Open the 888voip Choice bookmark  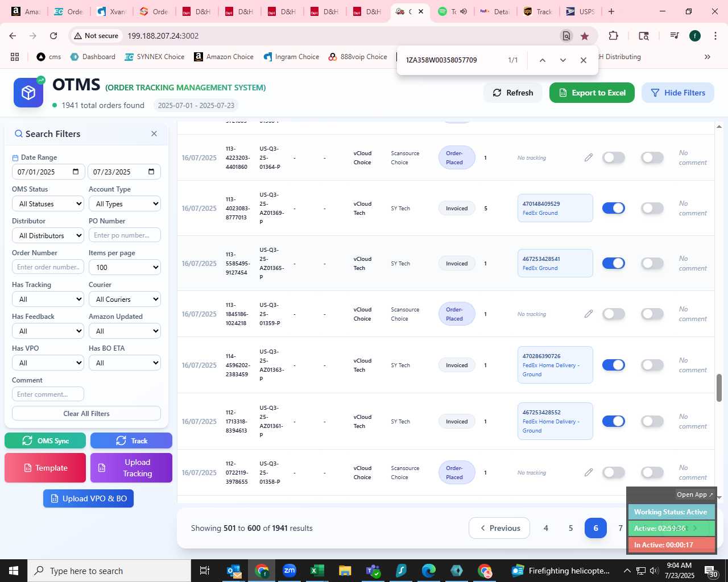(358, 57)
